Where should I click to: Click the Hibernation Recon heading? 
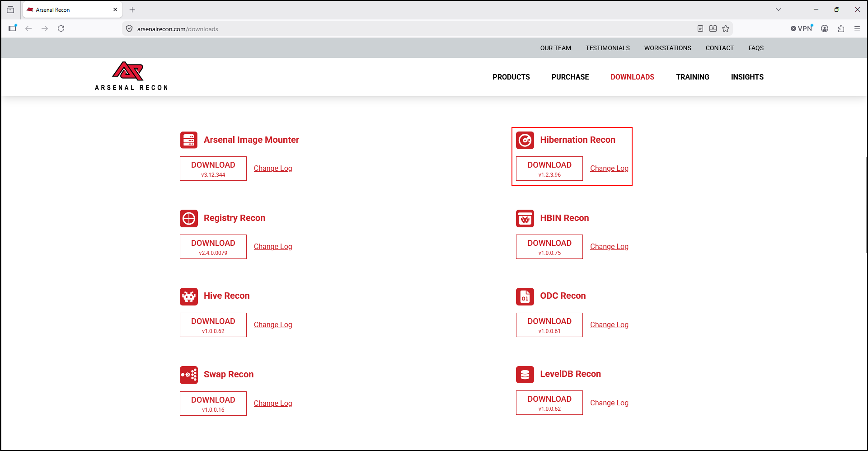click(577, 140)
